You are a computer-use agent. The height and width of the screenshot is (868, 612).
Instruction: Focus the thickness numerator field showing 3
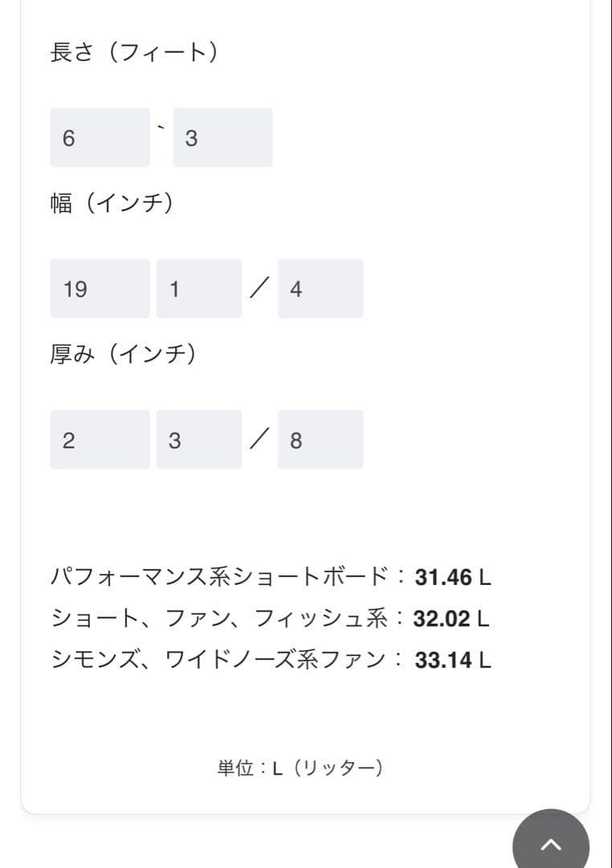198,440
